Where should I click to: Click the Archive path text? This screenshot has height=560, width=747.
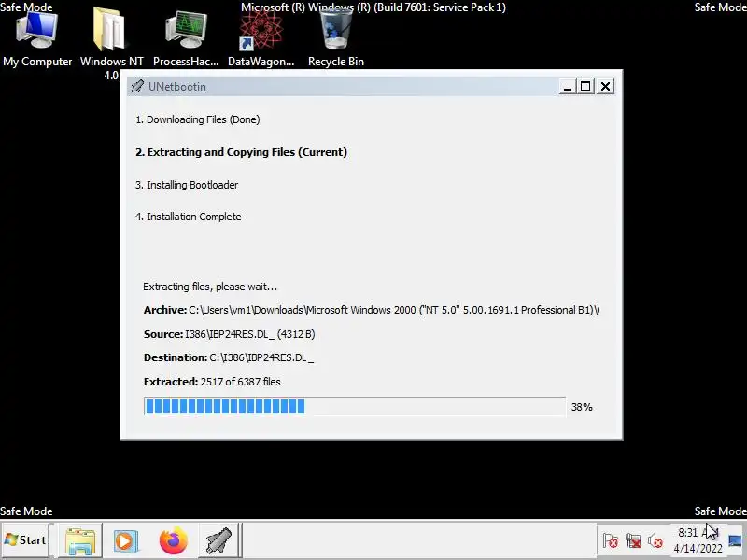pos(372,310)
